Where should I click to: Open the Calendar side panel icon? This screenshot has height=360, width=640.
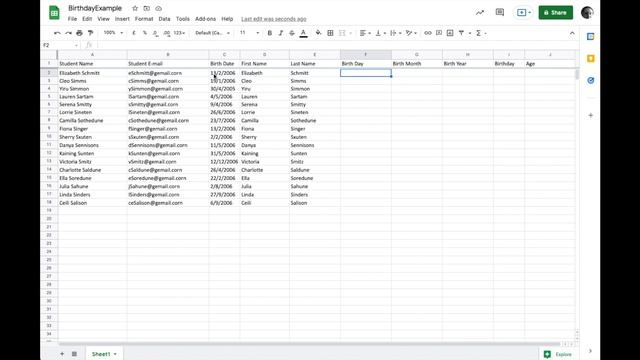tap(591, 37)
